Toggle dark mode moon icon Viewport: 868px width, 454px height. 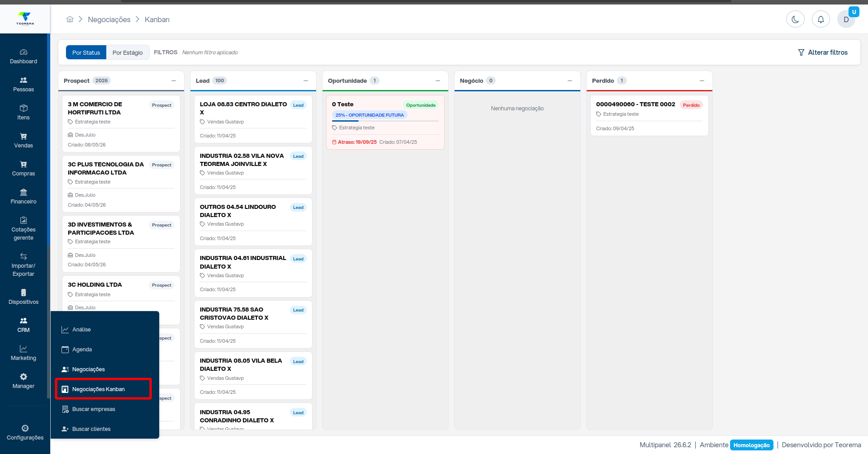point(795,19)
